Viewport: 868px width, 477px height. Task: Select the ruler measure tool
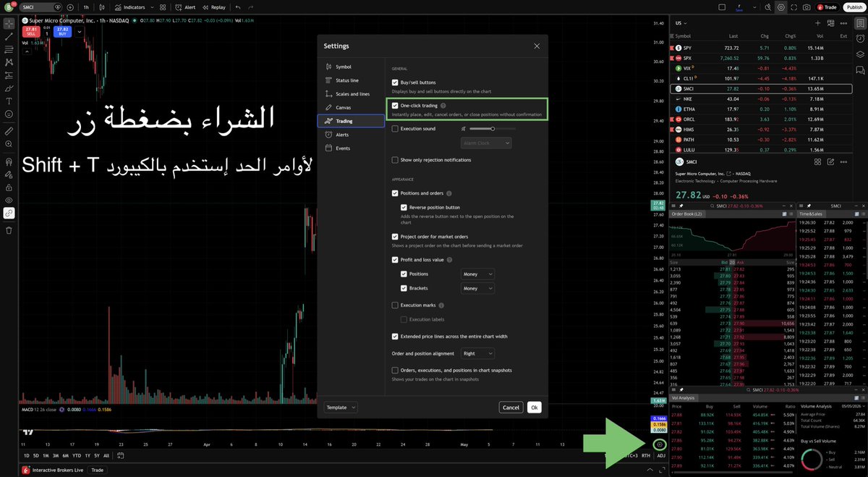tap(9, 132)
